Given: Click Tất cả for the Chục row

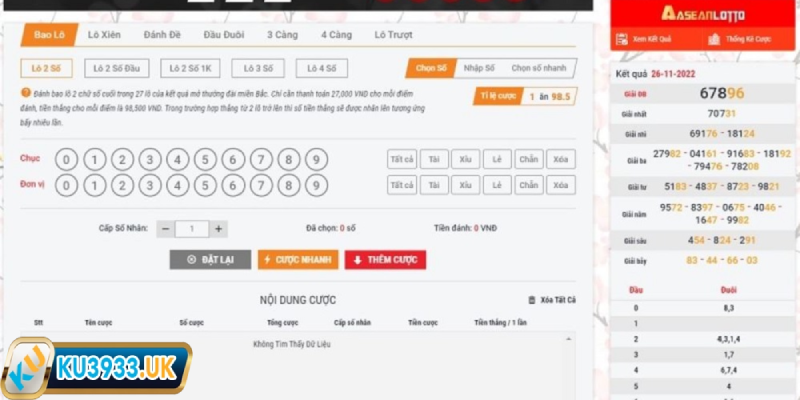Looking at the screenshot, I should click(402, 159).
